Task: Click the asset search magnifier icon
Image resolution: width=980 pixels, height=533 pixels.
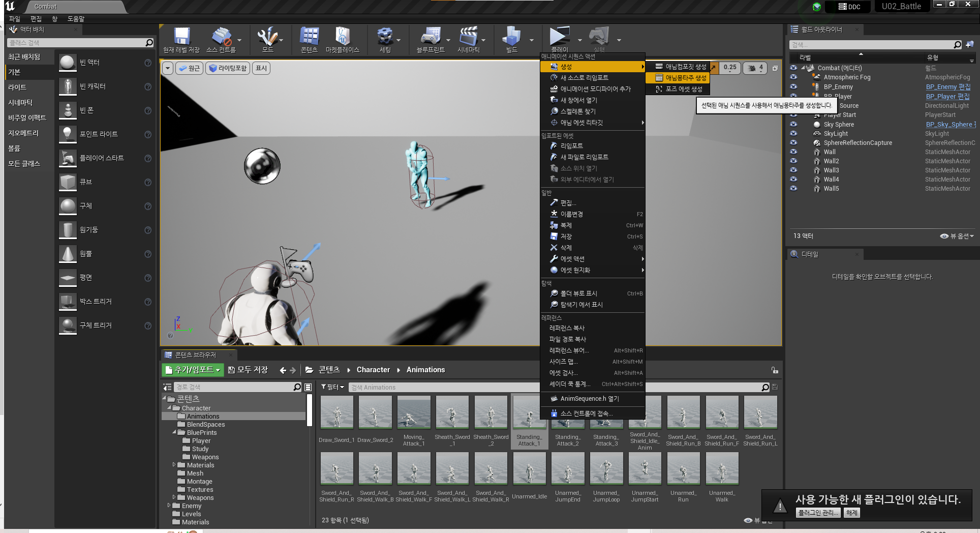Action: (765, 388)
